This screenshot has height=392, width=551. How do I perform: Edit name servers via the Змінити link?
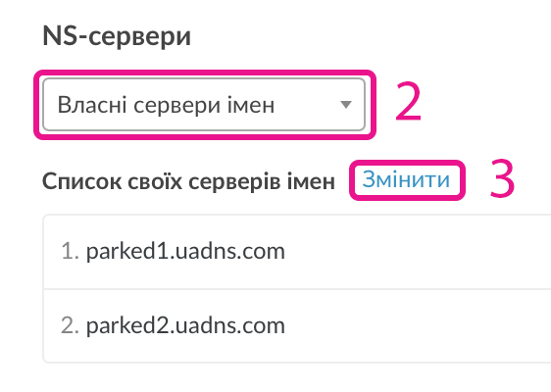pos(406,179)
